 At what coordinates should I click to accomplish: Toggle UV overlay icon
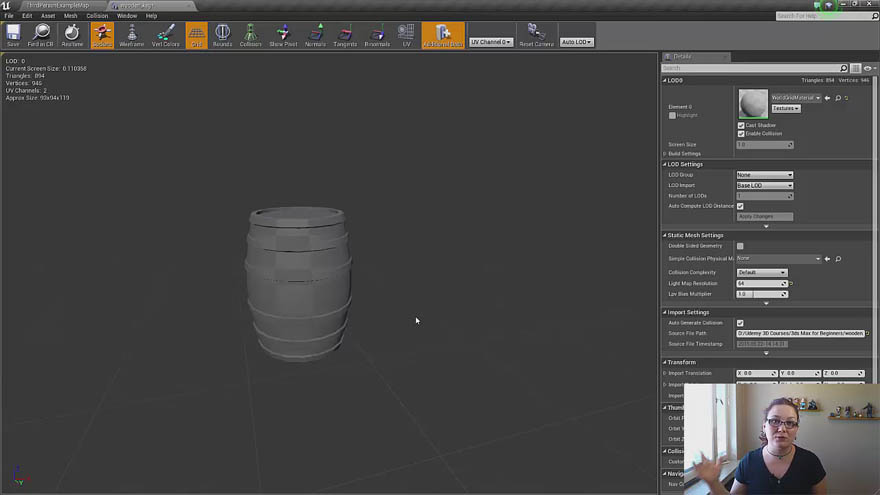tap(406, 35)
